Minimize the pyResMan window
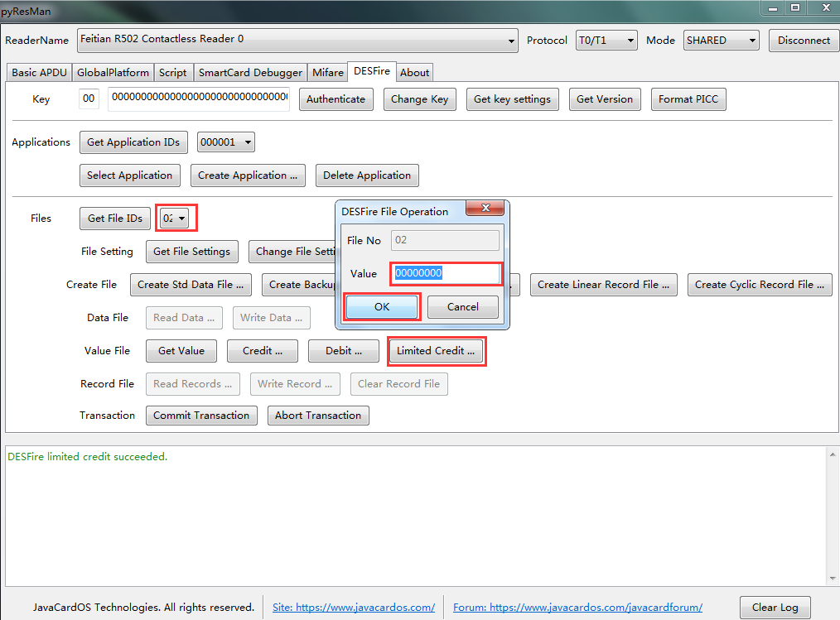 pos(773,8)
